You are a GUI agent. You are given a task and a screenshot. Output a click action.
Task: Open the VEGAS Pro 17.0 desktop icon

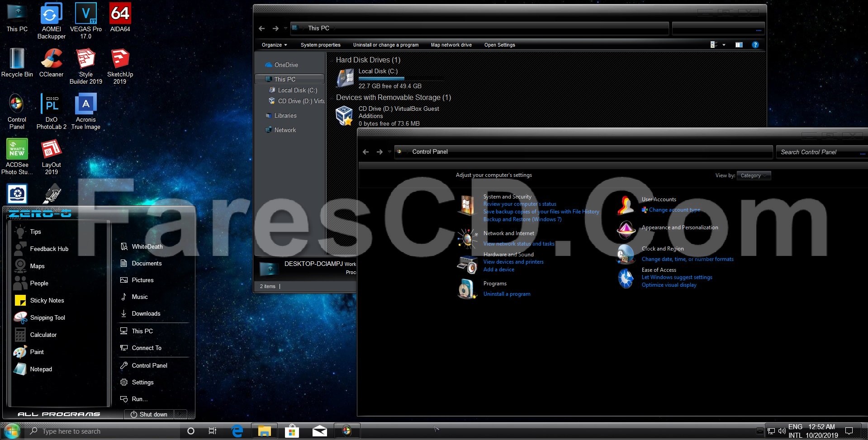(85, 21)
